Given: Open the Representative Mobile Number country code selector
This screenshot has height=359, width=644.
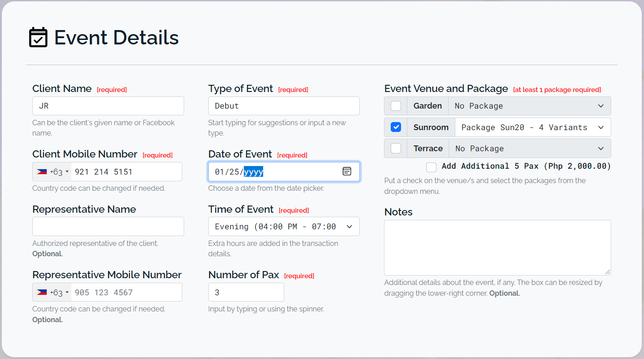Looking at the screenshot, I should pos(53,293).
